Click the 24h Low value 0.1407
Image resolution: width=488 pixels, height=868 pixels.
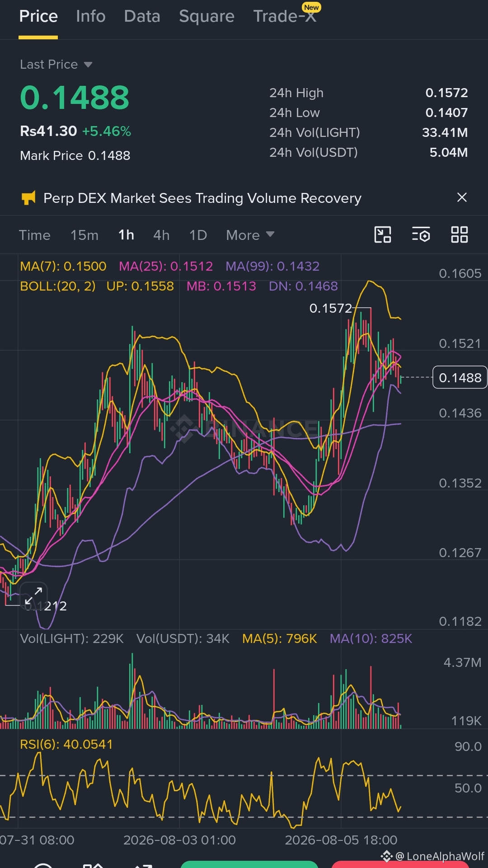point(446,113)
